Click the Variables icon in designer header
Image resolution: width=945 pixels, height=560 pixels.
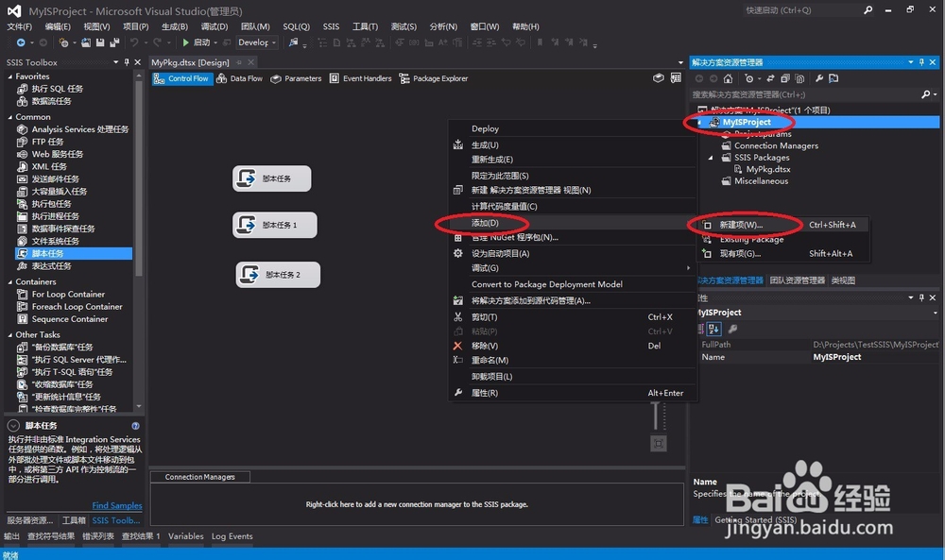click(658, 78)
